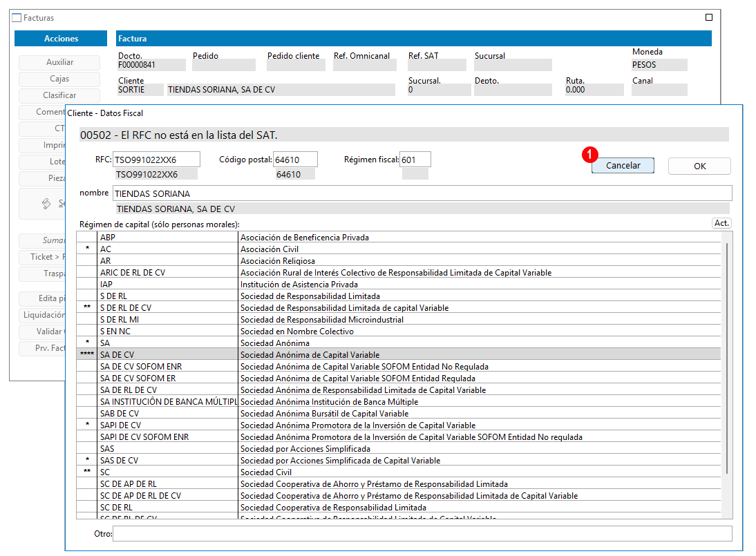Select the Sociedad Anónima row
This screenshot has width=756, height=556.
tap(399, 343)
